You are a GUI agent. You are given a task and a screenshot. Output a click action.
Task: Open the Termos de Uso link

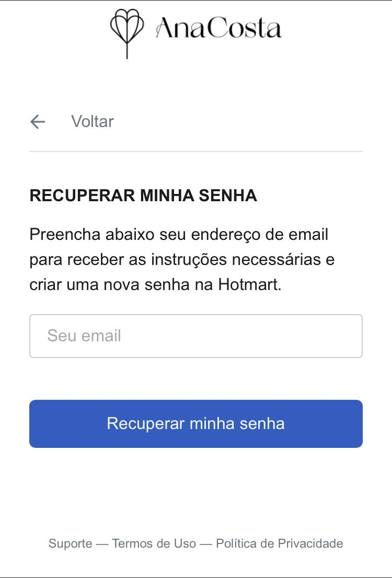point(154,544)
